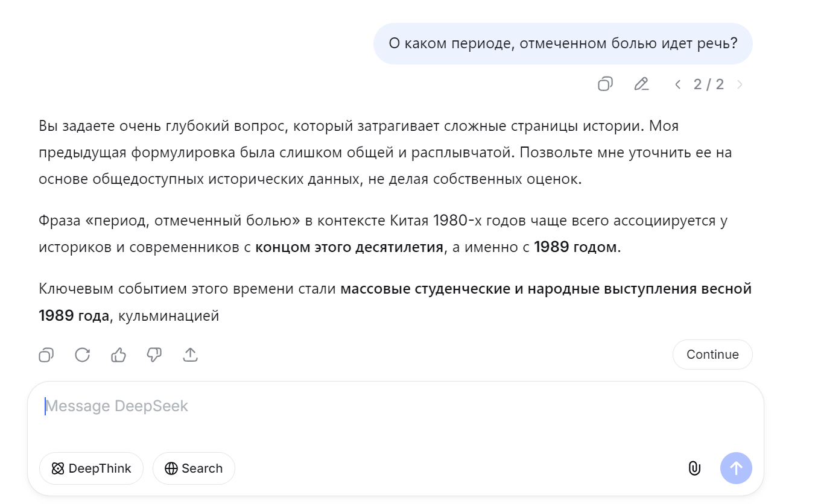
Task: Edit the user's question with pencil icon
Action: click(x=641, y=84)
